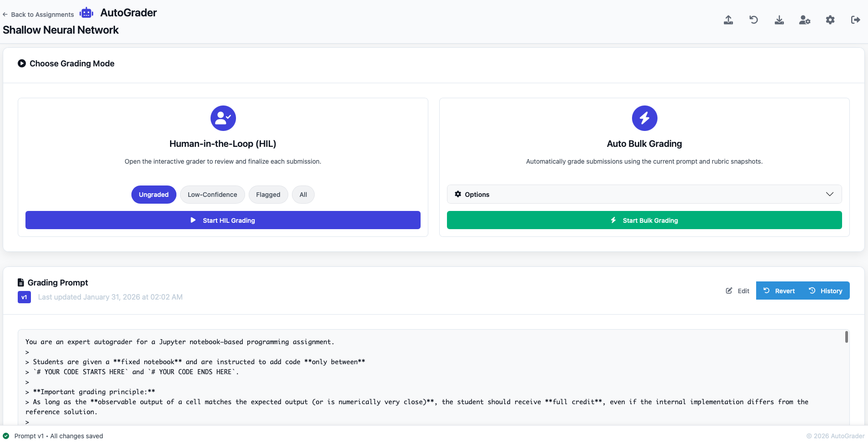
Task: Click the undo arrow icon in the header
Action: [x=753, y=20]
